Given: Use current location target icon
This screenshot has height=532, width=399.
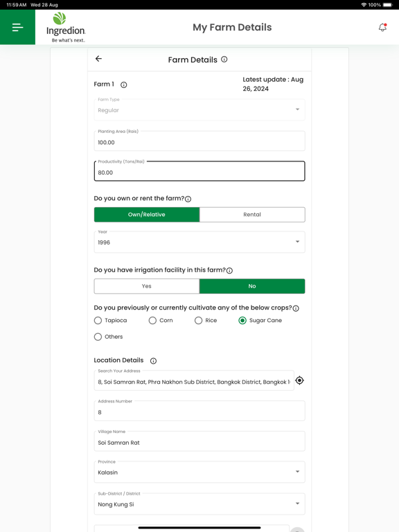Looking at the screenshot, I should pyautogui.click(x=299, y=381).
